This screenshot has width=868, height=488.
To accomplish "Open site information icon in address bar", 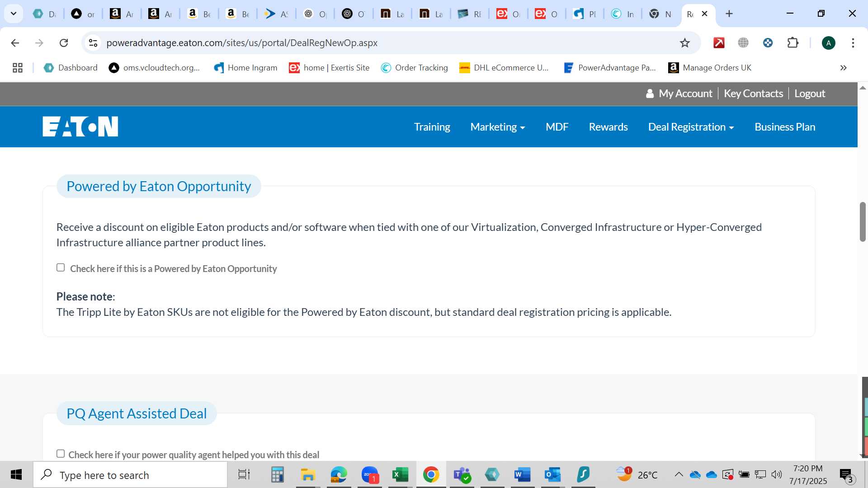I will (x=93, y=43).
